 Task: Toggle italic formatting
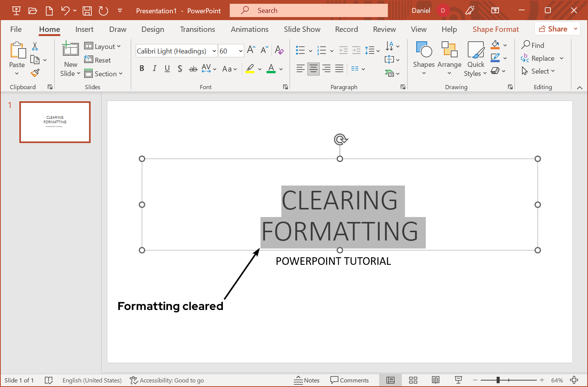(x=154, y=69)
